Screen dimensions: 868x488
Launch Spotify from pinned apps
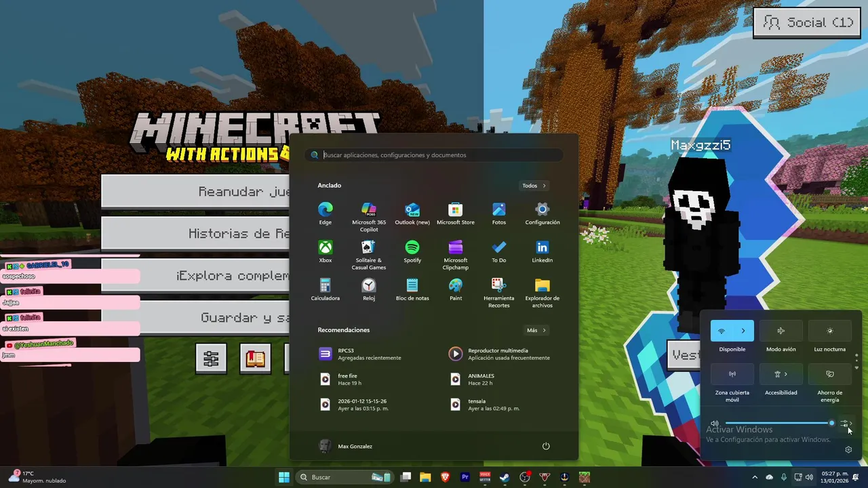coord(412,251)
